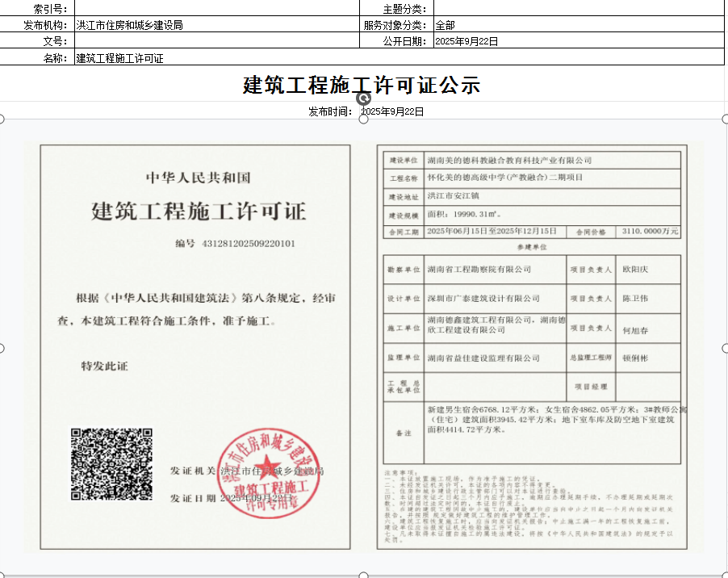This screenshot has width=728, height=578.
Task: Click the top-left image resize handle
Action: click(x=2, y=119)
